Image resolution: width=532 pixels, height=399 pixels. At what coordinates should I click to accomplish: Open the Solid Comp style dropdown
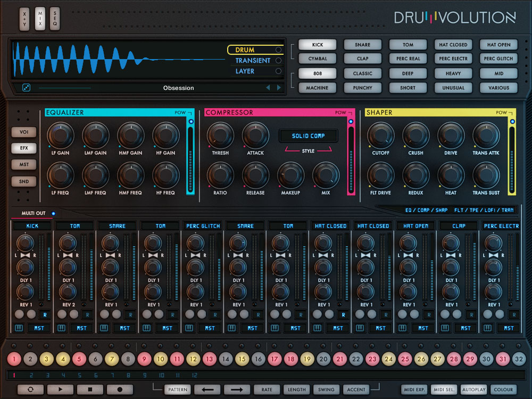308,136
